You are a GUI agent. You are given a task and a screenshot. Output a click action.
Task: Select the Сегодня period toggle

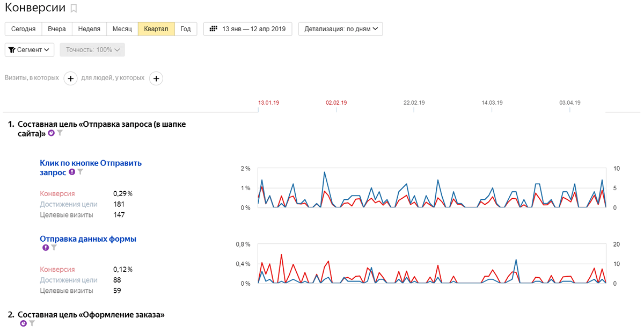click(x=23, y=29)
